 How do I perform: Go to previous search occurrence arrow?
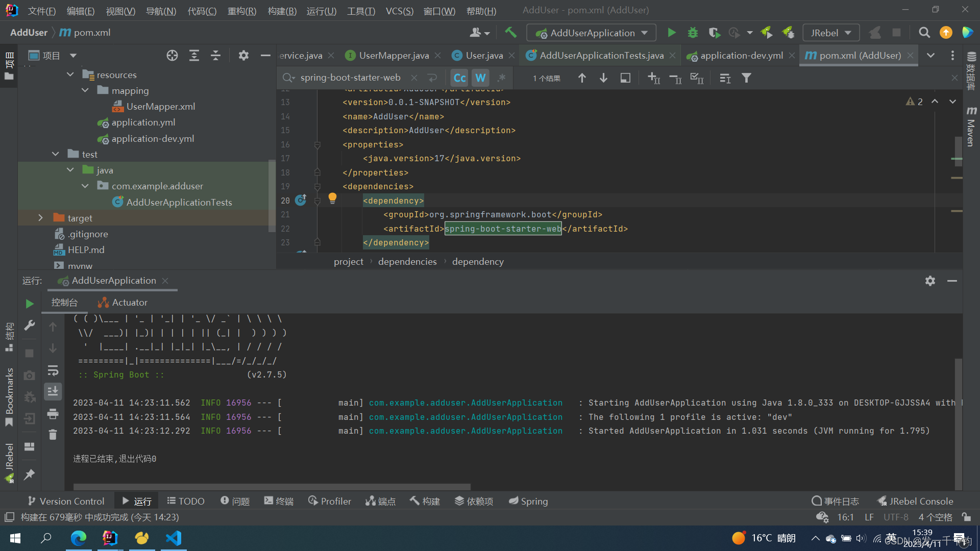tap(582, 78)
